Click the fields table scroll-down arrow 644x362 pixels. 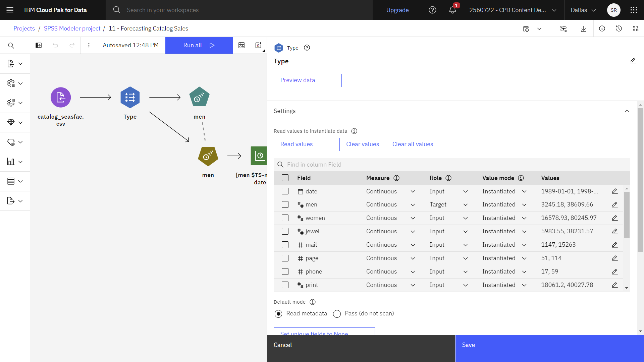pyautogui.click(x=627, y=288)
